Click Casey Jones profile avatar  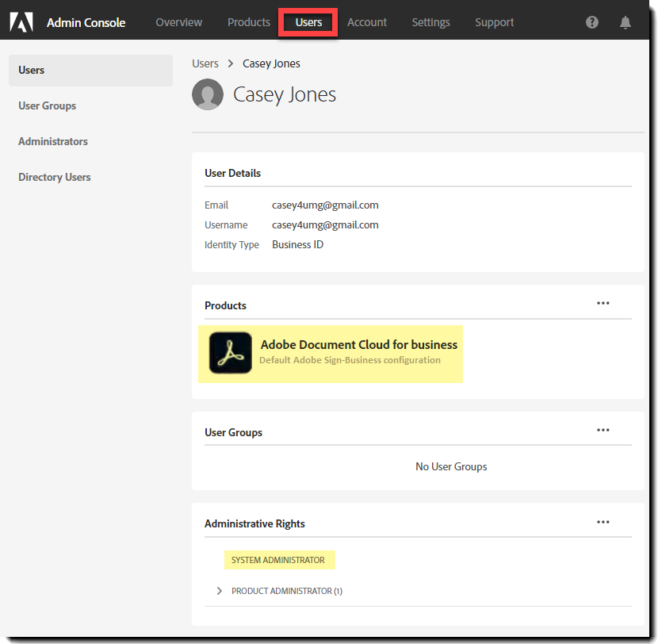[208, 95]
